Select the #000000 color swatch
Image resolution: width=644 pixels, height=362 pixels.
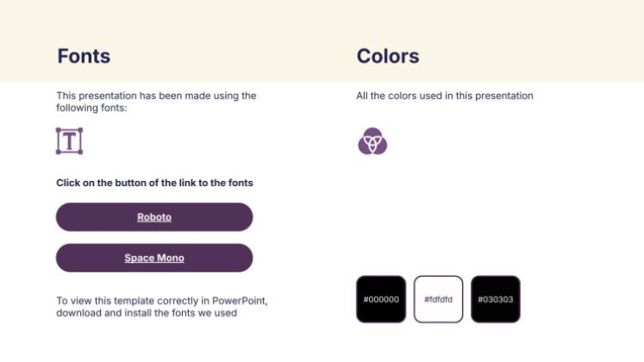tap(381, 299)
